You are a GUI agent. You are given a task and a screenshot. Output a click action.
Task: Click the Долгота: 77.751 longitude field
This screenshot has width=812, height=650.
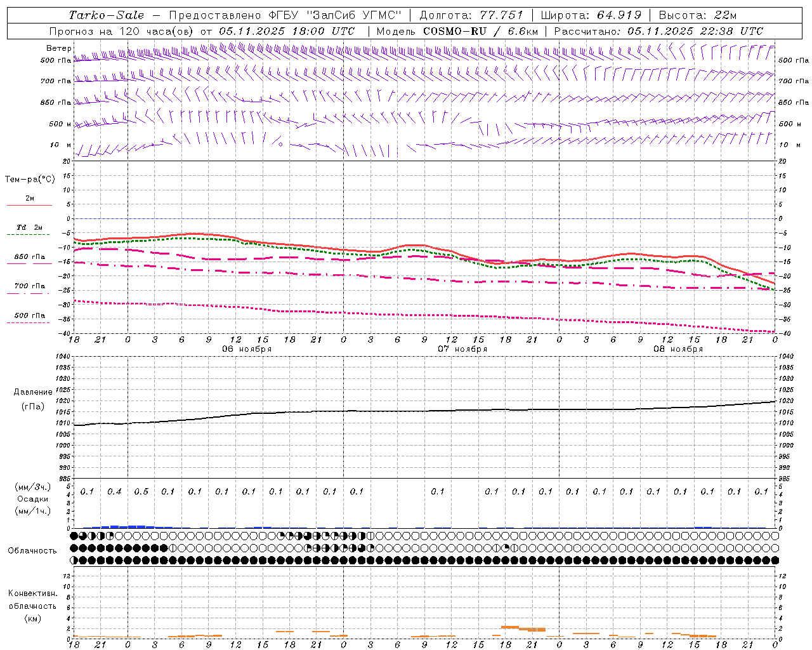click(471, 15)
